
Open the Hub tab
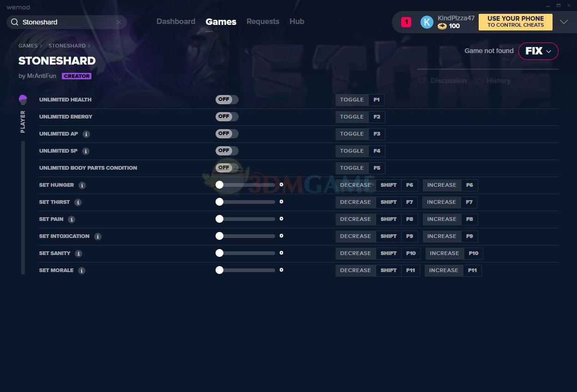[x=297, y=22]
